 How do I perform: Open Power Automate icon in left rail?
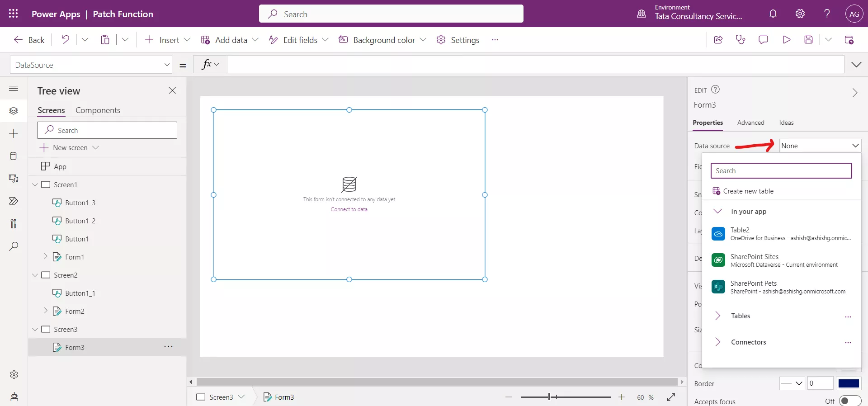tap(14, 201)
